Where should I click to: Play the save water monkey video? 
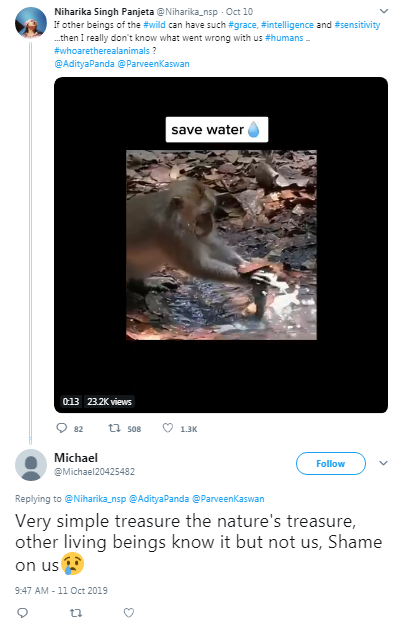pyautogui.click(x=221, y=245)
